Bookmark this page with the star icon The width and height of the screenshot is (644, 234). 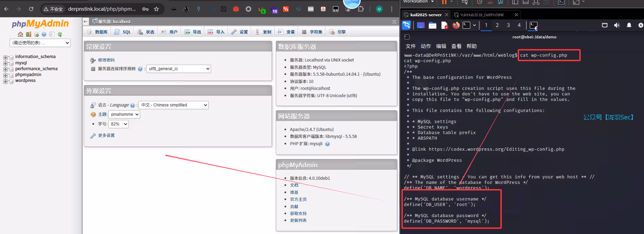(156, 9)
